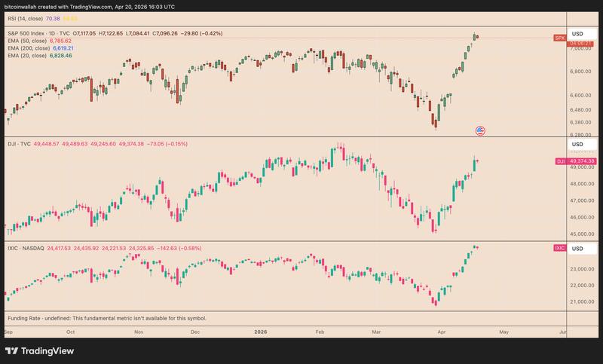Click the 46,000.00 price axis label
This screenshot has height=364, width=603.
coord(582,218)
